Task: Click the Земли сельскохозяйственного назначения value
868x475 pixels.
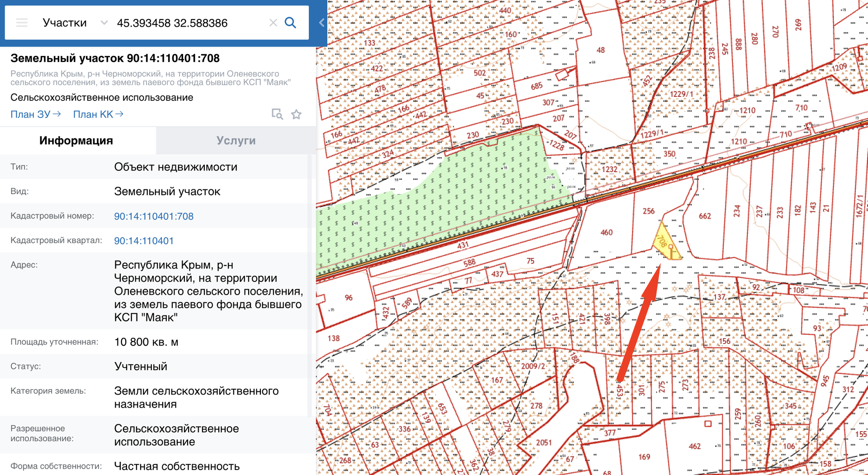Action: [196, 397]
